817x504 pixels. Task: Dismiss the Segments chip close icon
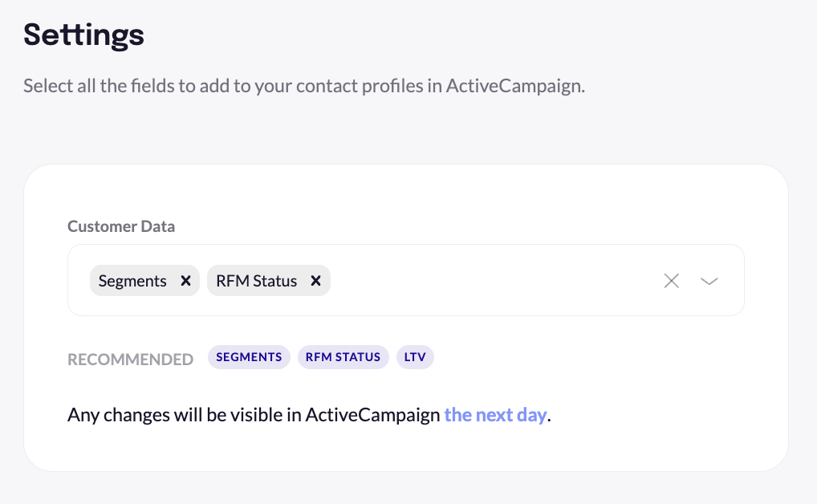pyautogui.click(x=185, y=280)
